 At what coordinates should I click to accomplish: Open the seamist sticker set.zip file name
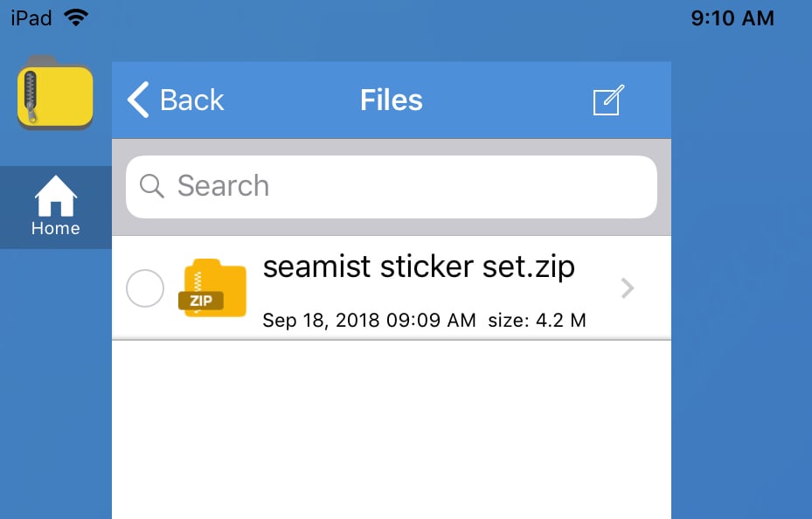(x=419, y=266)
